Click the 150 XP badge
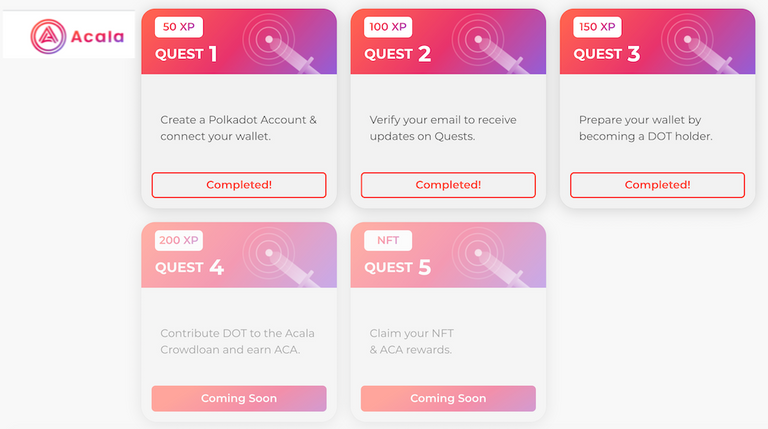 pyautogui.click(x=597, y=27)
